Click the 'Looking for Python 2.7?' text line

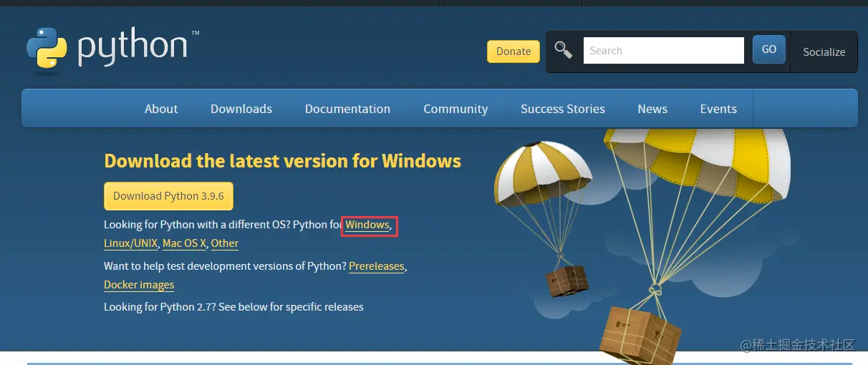233,307
